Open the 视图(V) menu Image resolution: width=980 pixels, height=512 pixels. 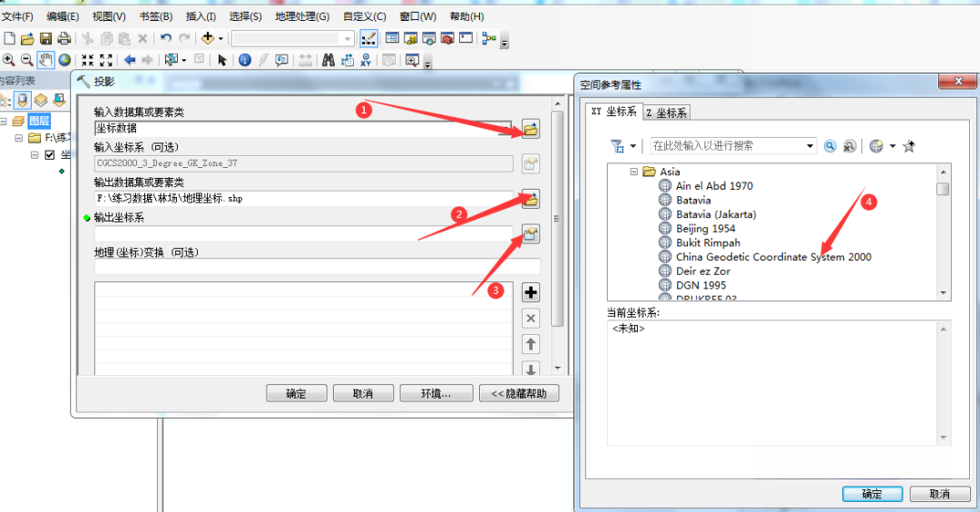click(109, 16)
